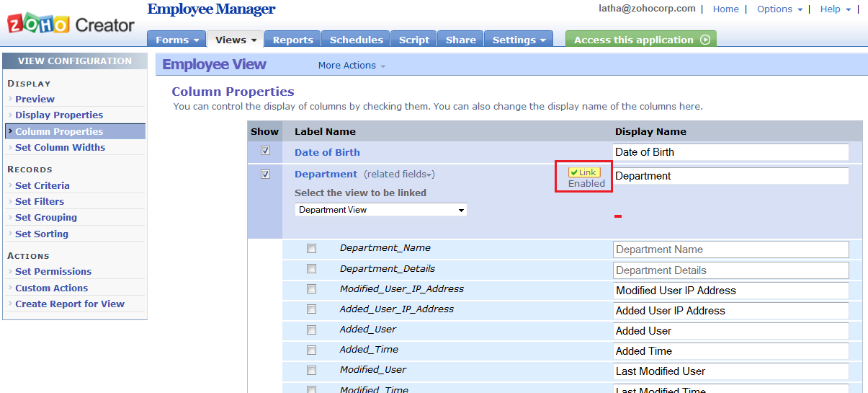Switch to the Reports tab

pyautogui.click(x=292, y=40)
